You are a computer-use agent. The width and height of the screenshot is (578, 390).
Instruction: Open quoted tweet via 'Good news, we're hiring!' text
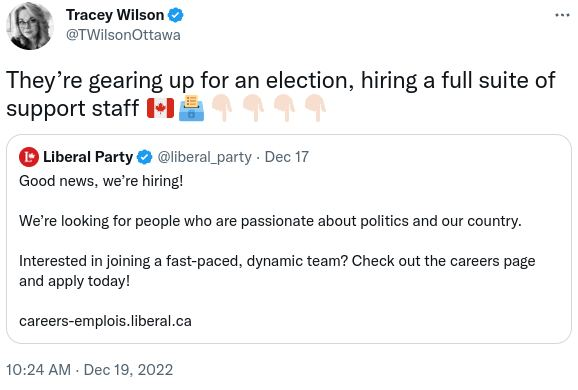click(101, 181)
